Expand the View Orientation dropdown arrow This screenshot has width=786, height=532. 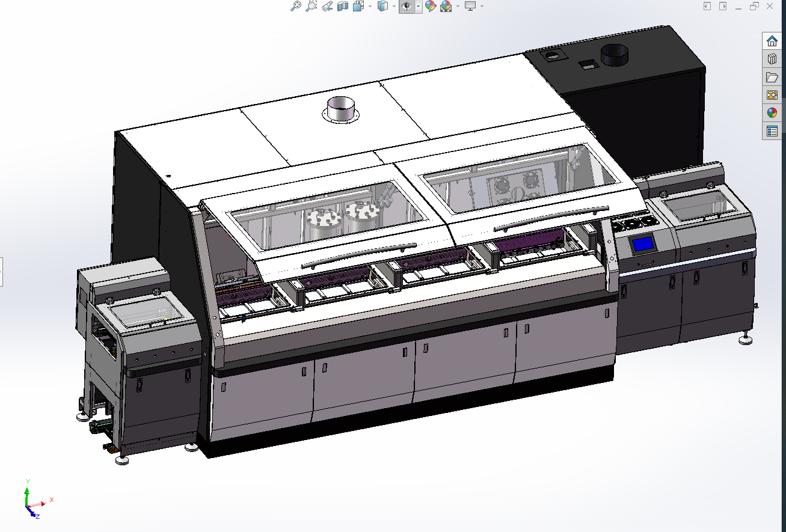coord(370,6)
